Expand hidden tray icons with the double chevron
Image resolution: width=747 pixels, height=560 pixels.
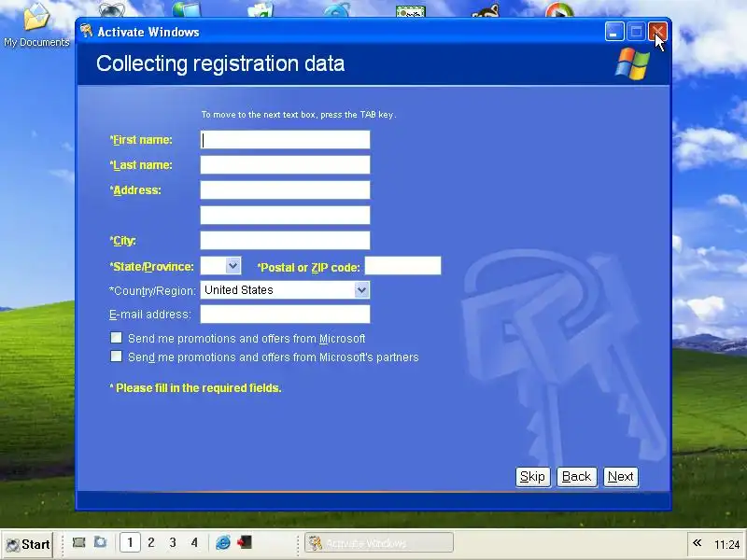coord(697,543)
